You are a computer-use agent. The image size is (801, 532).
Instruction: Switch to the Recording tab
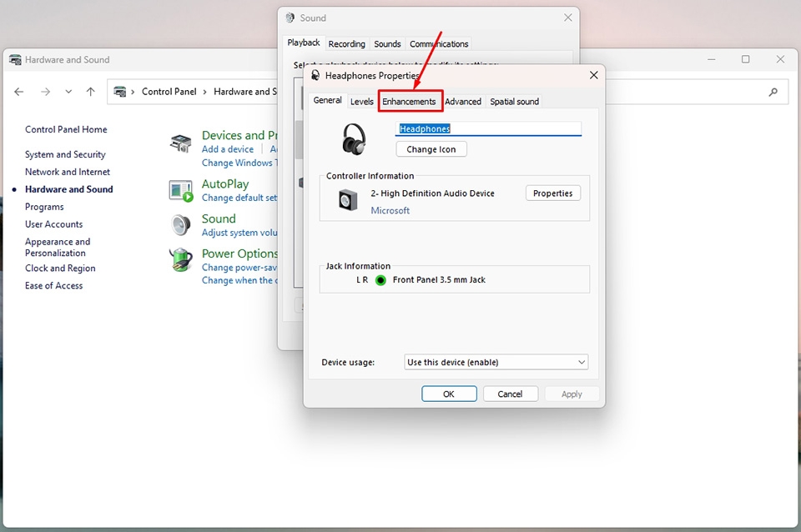346,43
